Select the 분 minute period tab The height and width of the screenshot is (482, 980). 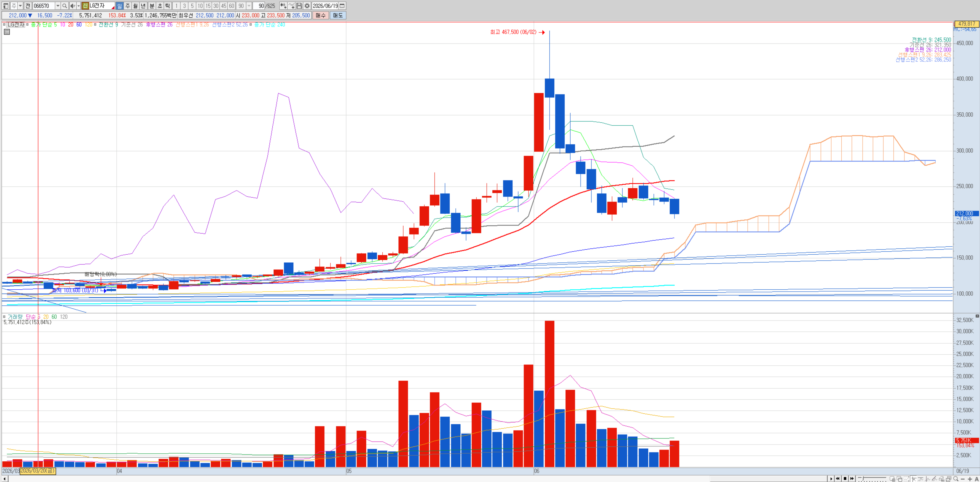click(152, 6)
